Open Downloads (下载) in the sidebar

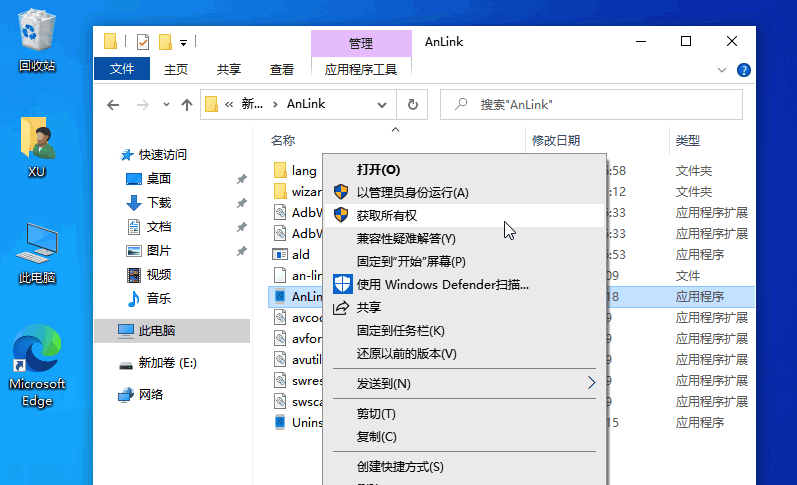tap(159, 202)
